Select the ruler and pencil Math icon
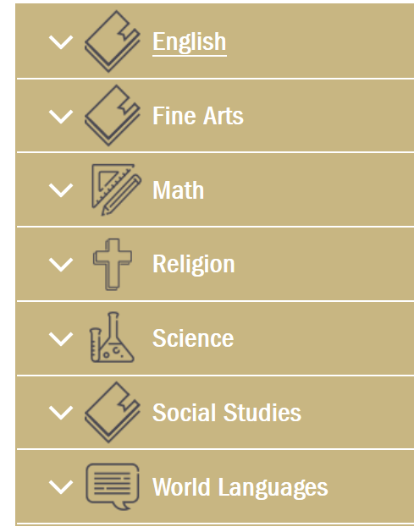This screenshot has width=414, height=532. click(117, 189)
